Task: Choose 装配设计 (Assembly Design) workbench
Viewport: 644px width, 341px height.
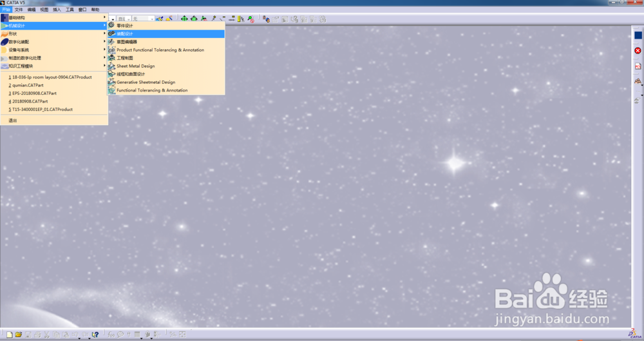Action: click(x=166, y=34)
